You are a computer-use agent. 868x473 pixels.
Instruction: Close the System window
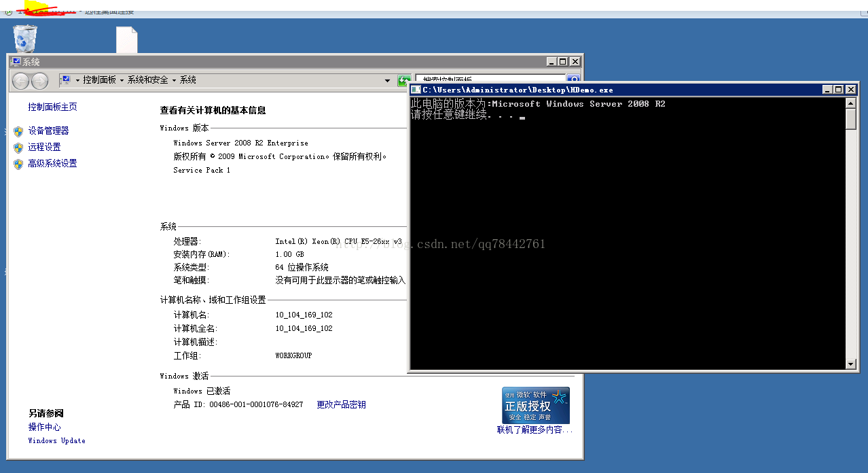point(575,62)
